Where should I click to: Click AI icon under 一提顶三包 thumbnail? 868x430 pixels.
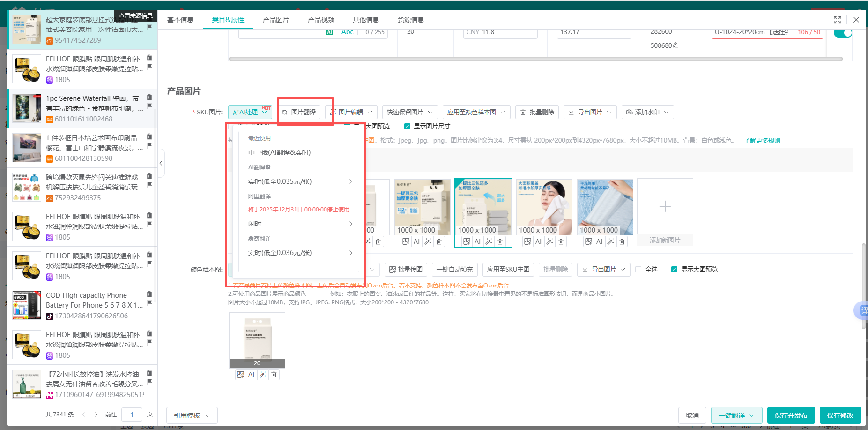click(x=417, y=241)
